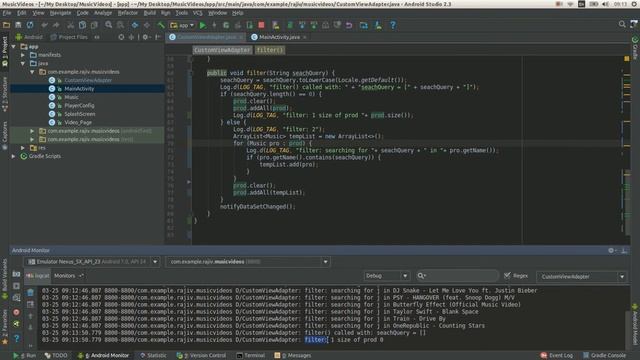Switch to CustomViewAdapter.java tab
640x360 pixels.
(207, 37)
